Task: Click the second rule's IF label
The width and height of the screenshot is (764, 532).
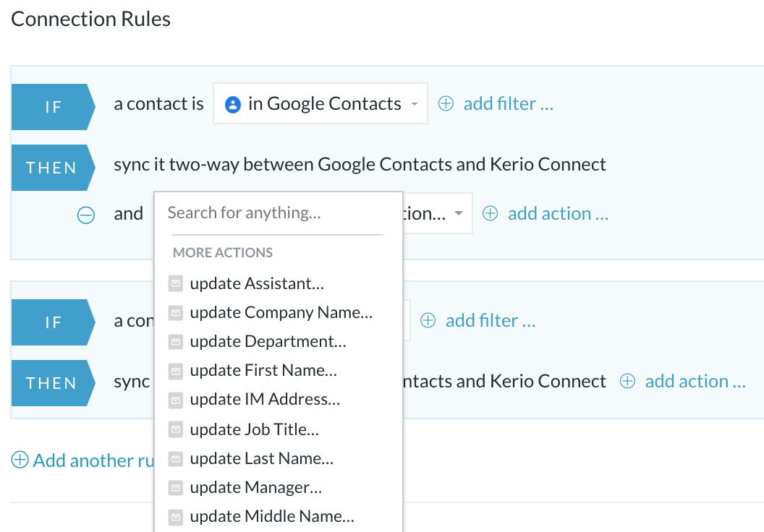Action: (53, 322)
